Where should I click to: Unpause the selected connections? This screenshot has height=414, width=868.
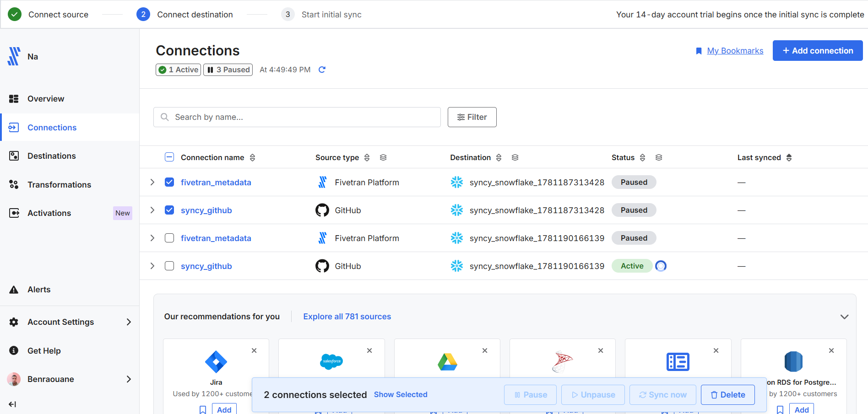(593, 395)
